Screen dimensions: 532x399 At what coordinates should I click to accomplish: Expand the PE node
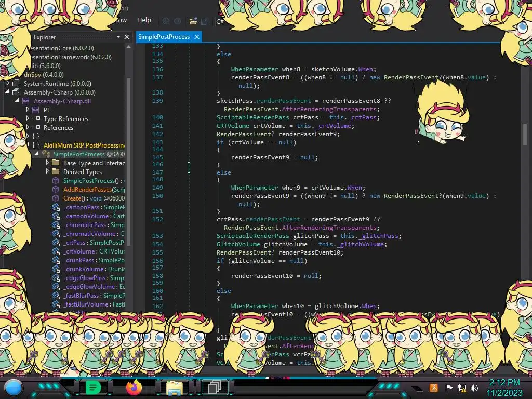pos(28,110)
